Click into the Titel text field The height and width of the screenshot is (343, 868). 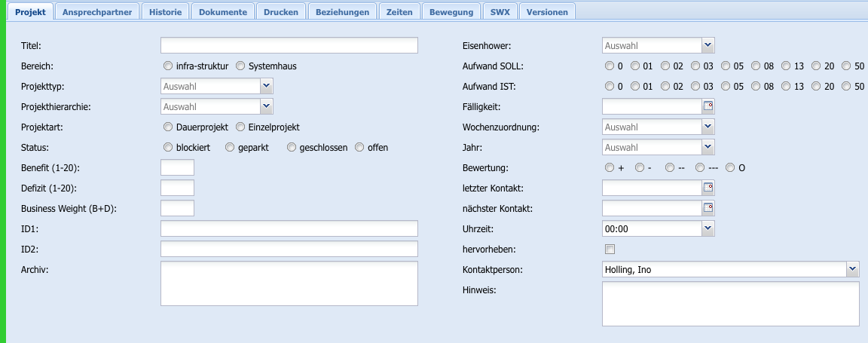(289, 46)
